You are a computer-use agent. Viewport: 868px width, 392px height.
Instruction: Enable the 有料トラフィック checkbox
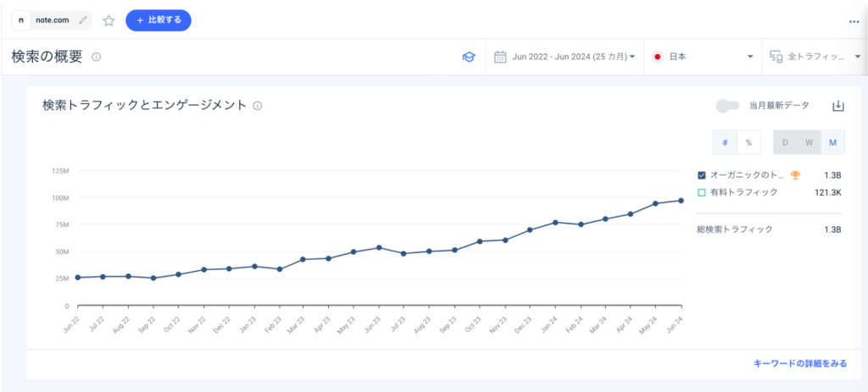(702, 193)
